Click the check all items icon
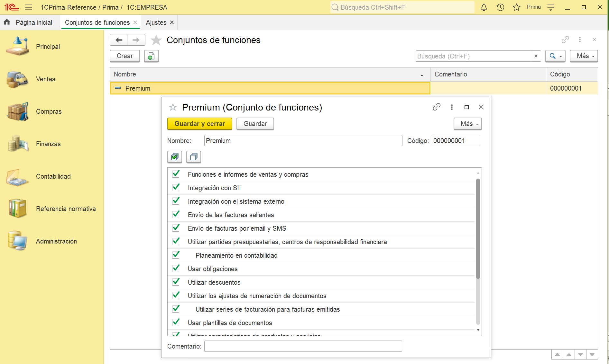Viewport: 609px width, 364px height. 175,157
